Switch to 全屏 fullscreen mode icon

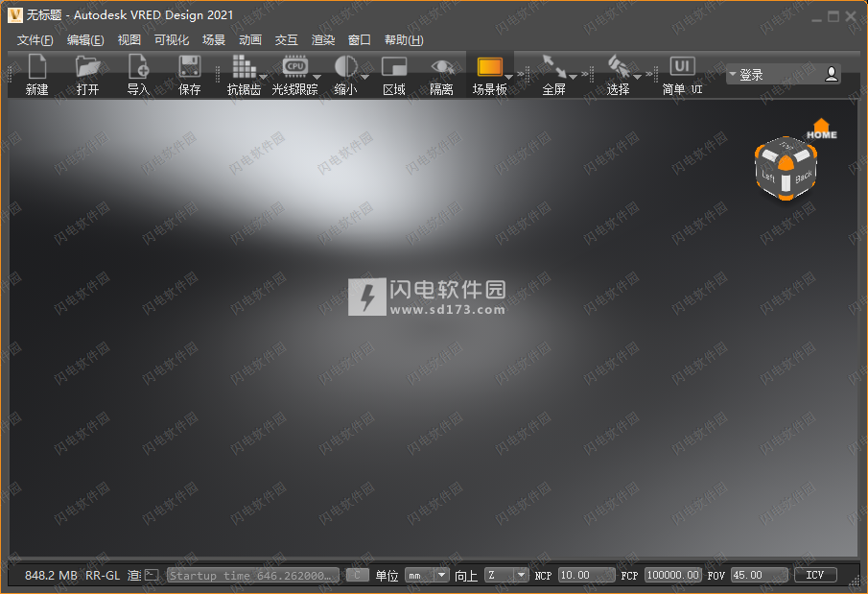point(553,66)
